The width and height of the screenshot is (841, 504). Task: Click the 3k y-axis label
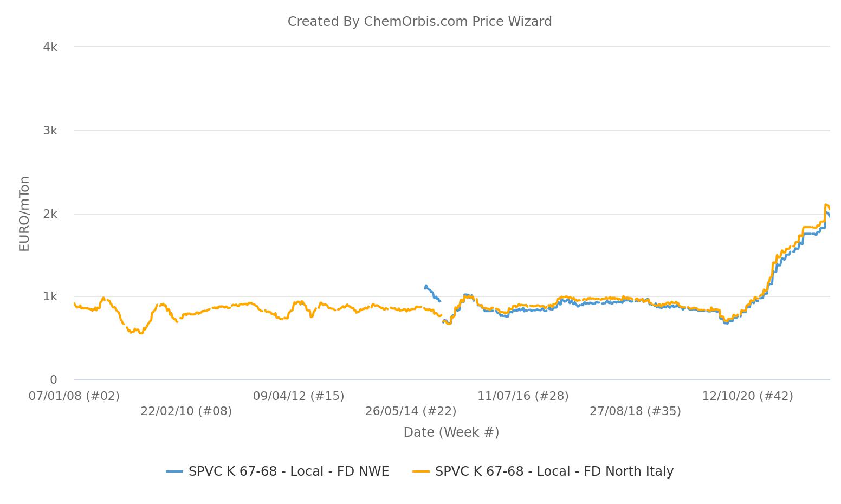[50, 131]
